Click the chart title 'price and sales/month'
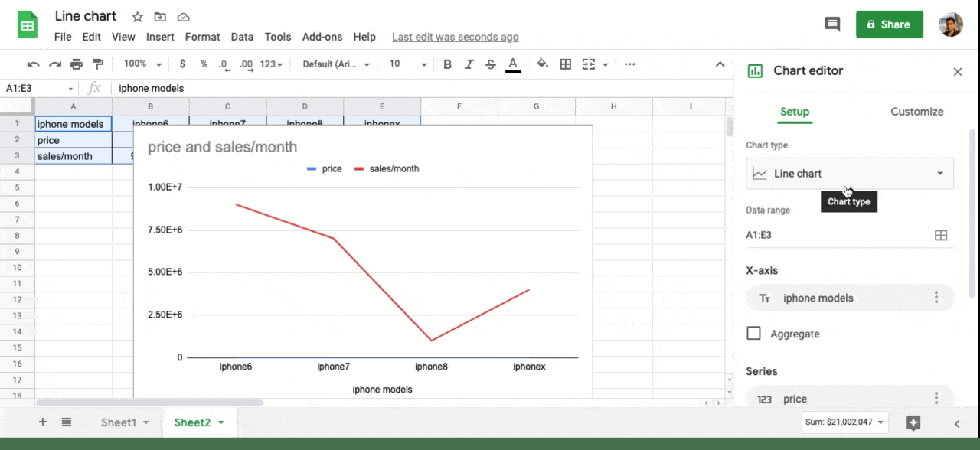 (222, 147)
